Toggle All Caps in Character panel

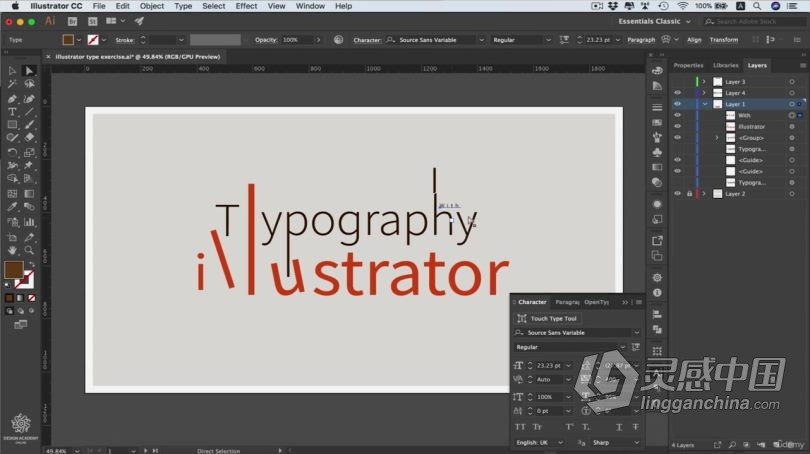pyautogui.click(x=520, y=427)
